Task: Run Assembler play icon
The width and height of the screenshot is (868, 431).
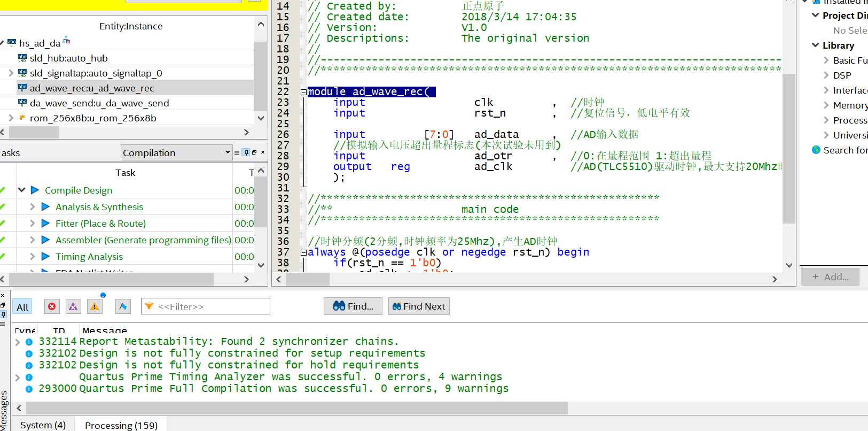Action: coord(45,240)
